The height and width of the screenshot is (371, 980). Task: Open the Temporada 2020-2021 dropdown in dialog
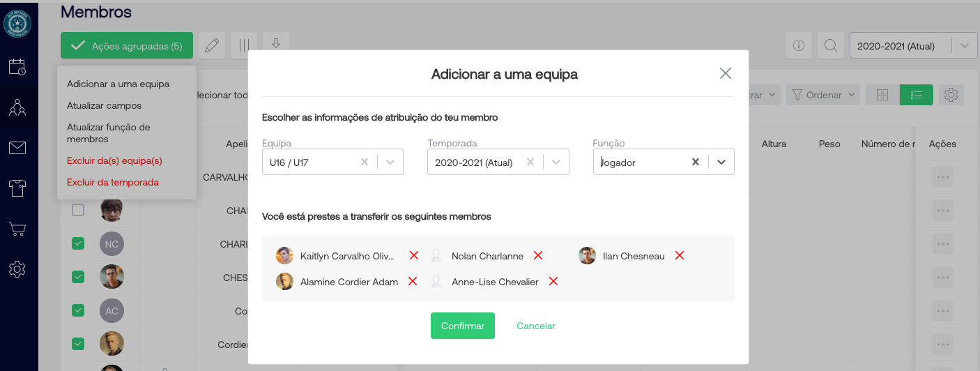(556, 162)
